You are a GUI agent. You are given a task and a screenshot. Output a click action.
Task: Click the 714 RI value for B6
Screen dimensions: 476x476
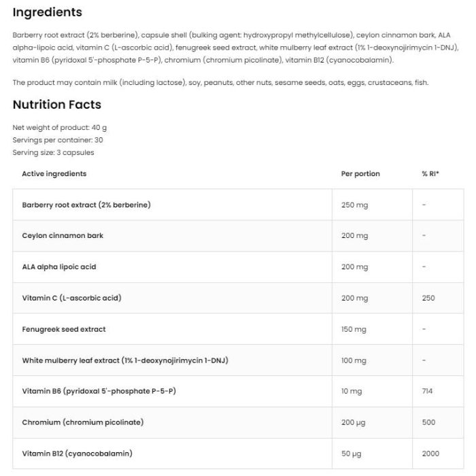point(427,391)
